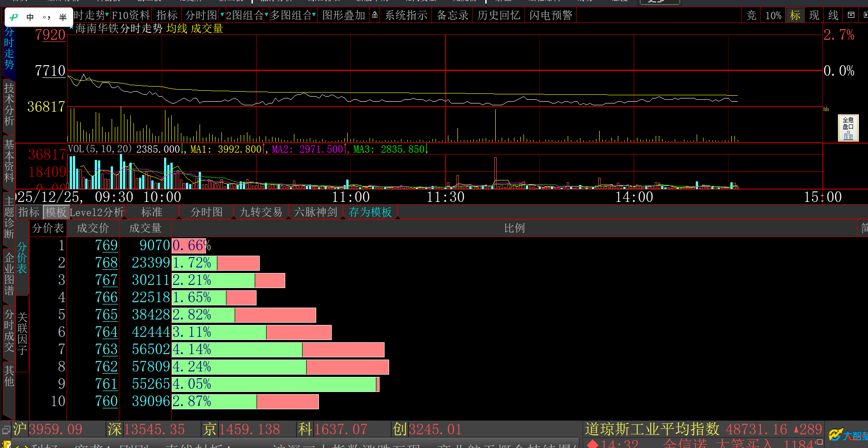Open 系统指示 in the toolbar

pos(406,15)
